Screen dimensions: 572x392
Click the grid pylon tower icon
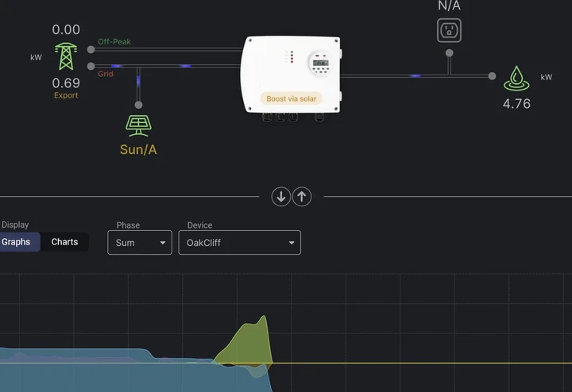(67, 56)
